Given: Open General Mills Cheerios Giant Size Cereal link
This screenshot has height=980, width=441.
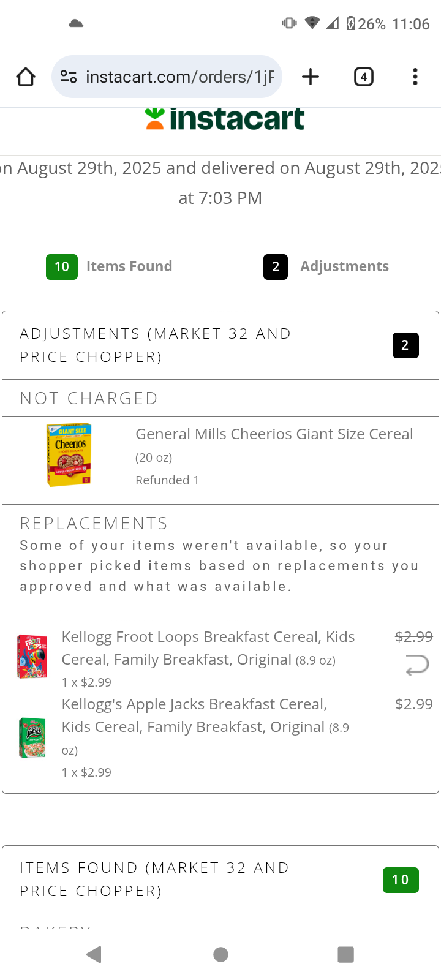Looking at the screenshot, I should (274, 434).
